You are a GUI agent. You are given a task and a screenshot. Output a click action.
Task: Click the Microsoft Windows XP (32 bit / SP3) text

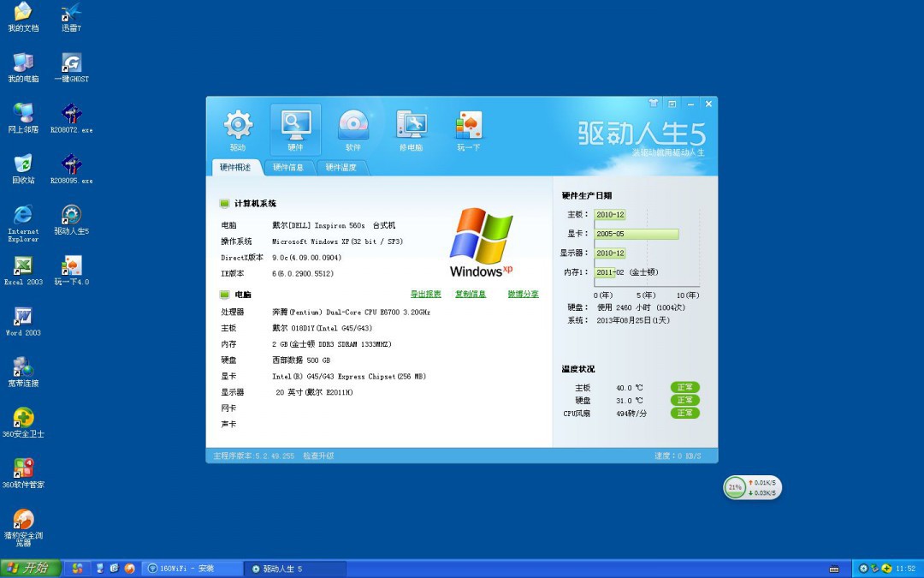click(338, 241)
